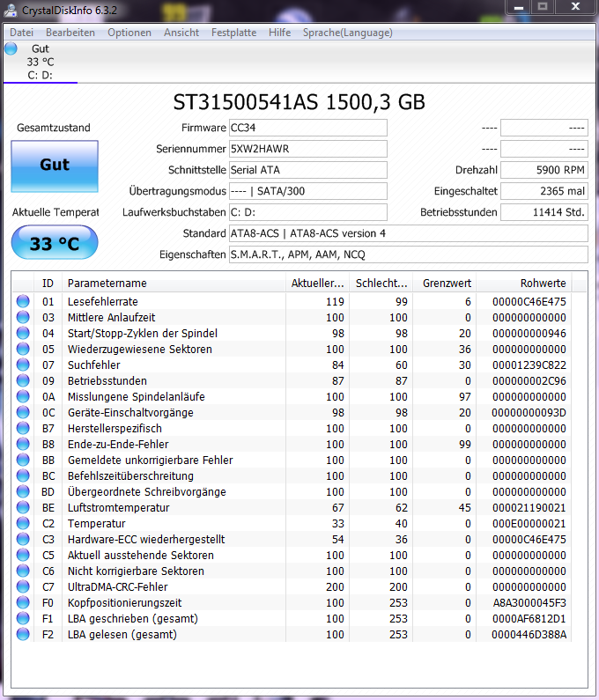This screenshot has height=700, width=599.
Task: Click the status orb for Herstellerspezifisch
Action: pos(23,428)
